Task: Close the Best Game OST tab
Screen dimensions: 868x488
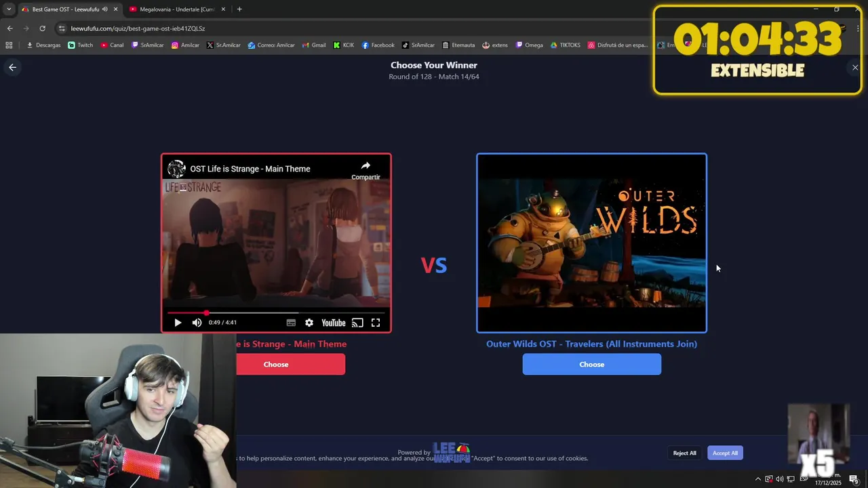Action: [x=115, y=9]
